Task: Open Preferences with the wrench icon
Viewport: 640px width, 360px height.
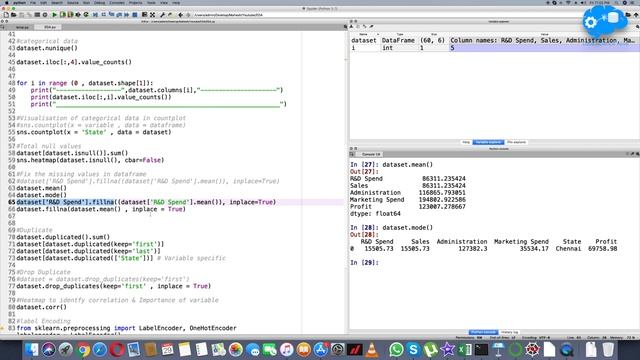Action: click(162, 15)
